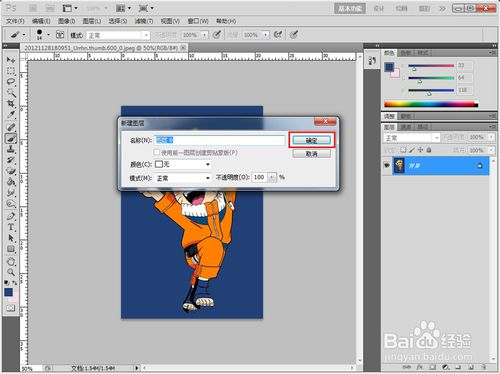Image resolution: width=500 pixels, height=374 pixels.
Task: Select the Hand tool
Action: pyautogui.click(x=11, y=262)
